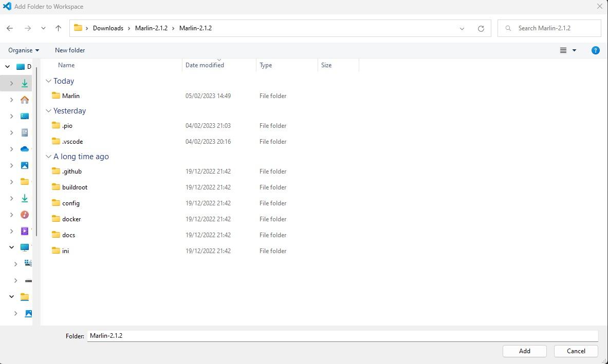608x364 pixels.
Task: Open the view options dropdown arrow
Action: coord(575,50)
